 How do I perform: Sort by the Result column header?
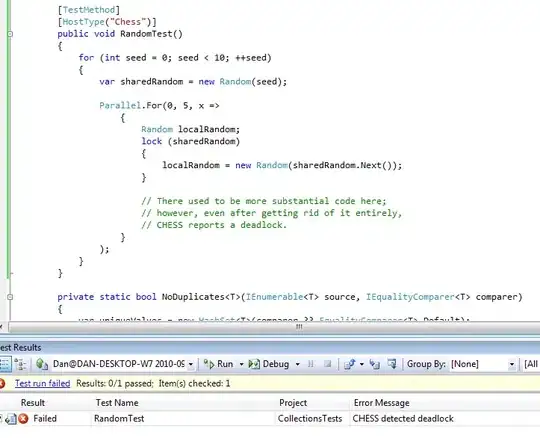tap(33, 403)
